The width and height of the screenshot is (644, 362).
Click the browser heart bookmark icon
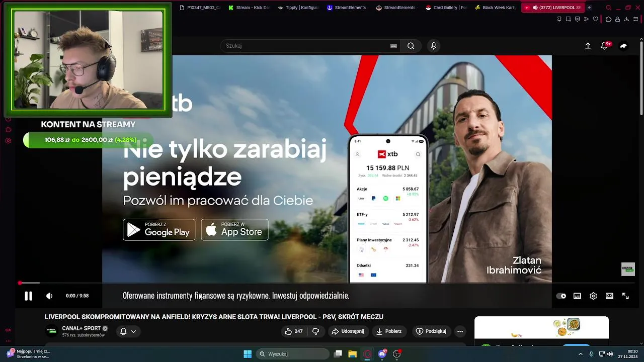pyautogui.click(x=596, y=19)
